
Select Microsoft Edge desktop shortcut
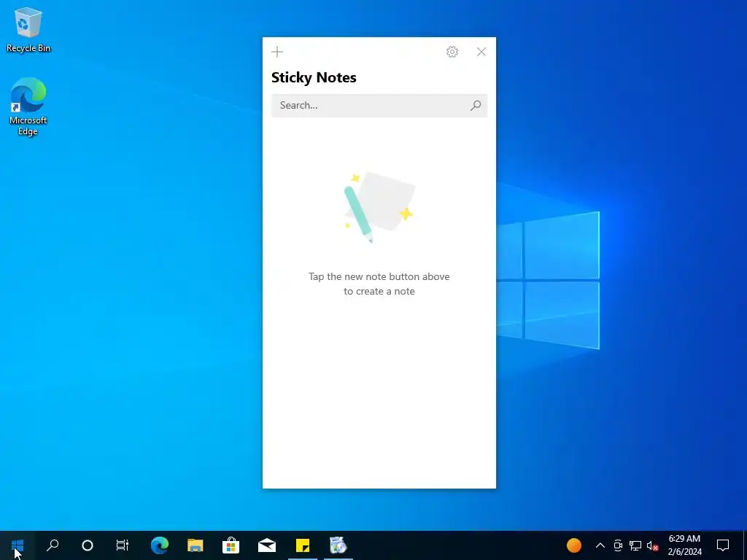[x=28, y=106]
